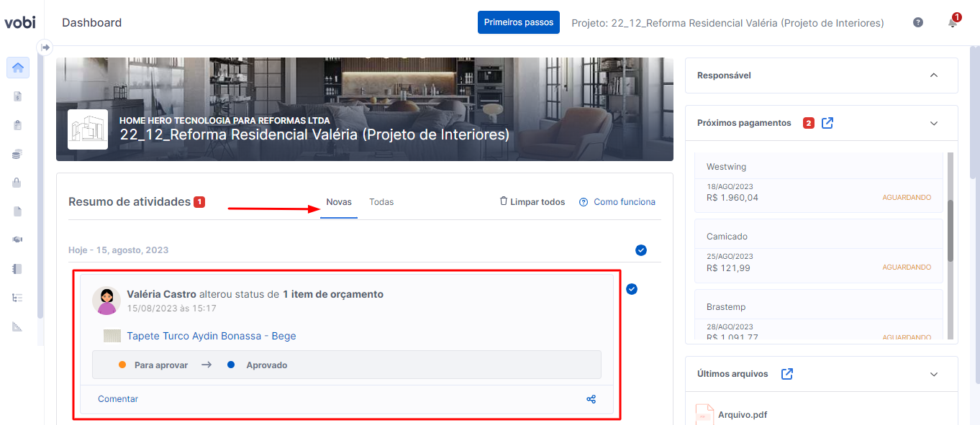
Task: Collapse the Responsável panel
Action: click(934, 76)
